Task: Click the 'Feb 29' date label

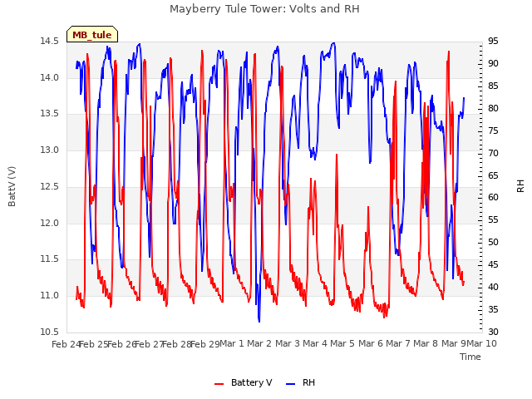Action: point(205,344)
